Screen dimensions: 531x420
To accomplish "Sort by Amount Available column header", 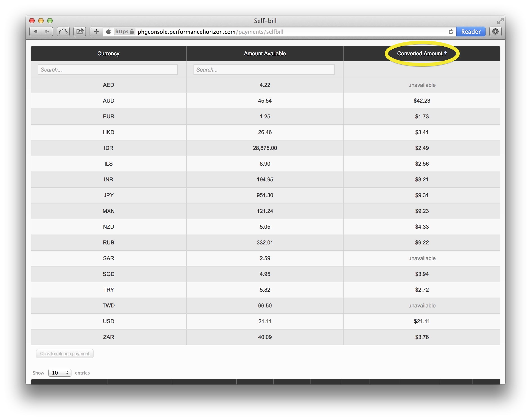I will point(265,53).
